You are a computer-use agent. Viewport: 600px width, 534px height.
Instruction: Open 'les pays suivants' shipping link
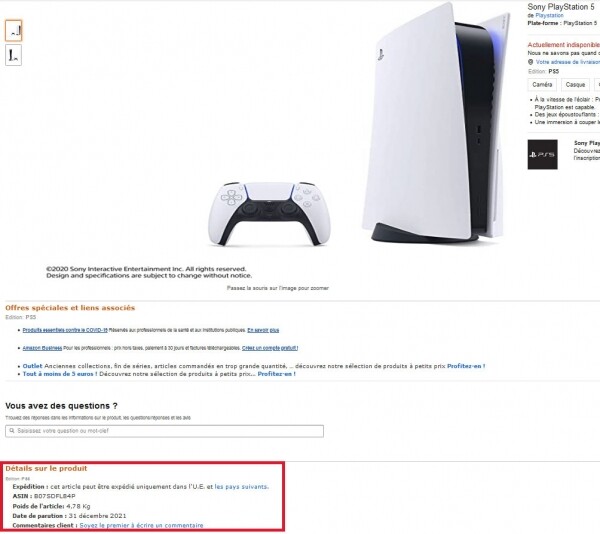pyautogui.click(x=241, y=487)
